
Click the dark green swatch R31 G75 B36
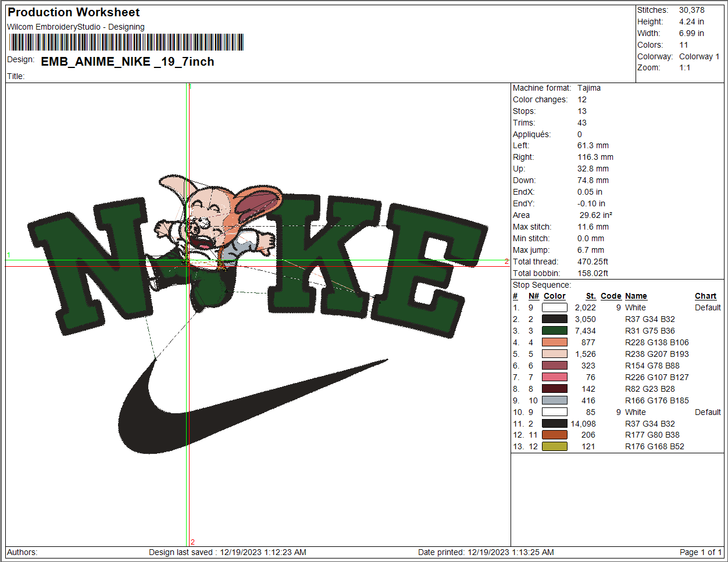coord(554,331)
